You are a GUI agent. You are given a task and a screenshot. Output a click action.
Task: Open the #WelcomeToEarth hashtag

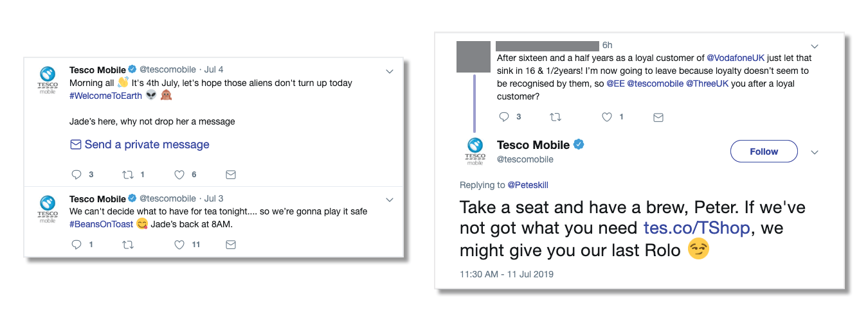(105, 96)
